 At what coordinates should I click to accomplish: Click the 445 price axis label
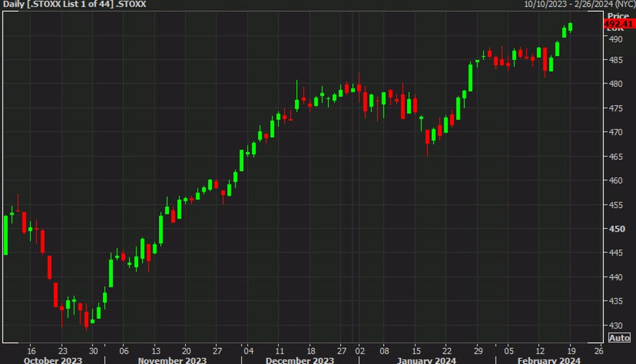pyautogui.click(x=615, y=253)
